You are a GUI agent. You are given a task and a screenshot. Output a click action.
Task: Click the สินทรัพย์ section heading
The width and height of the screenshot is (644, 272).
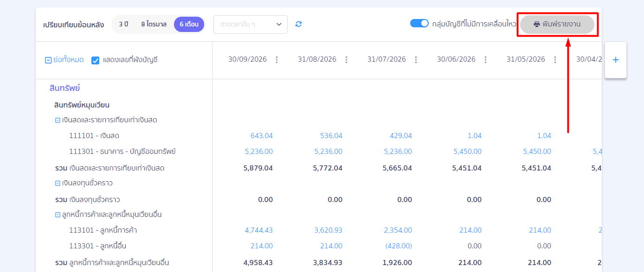[x=65, y=88]
